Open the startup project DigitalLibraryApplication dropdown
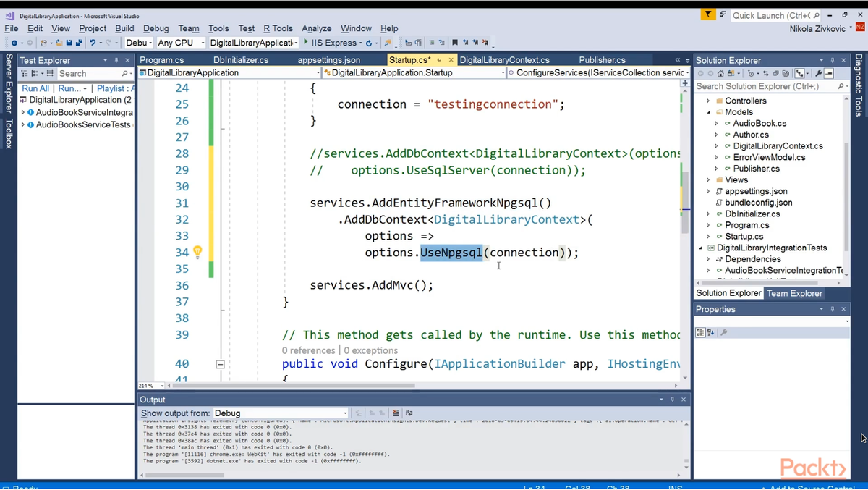The image size is (868, 490). click(253, 43)
